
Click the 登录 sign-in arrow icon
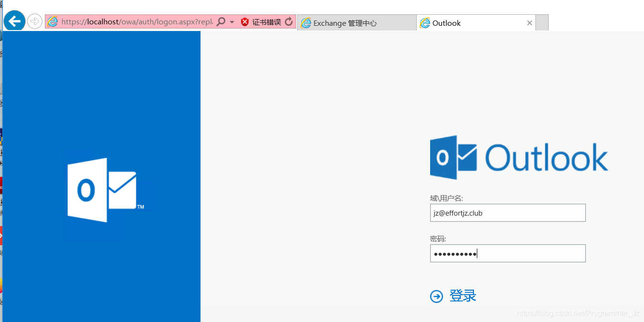coord(436,296)
